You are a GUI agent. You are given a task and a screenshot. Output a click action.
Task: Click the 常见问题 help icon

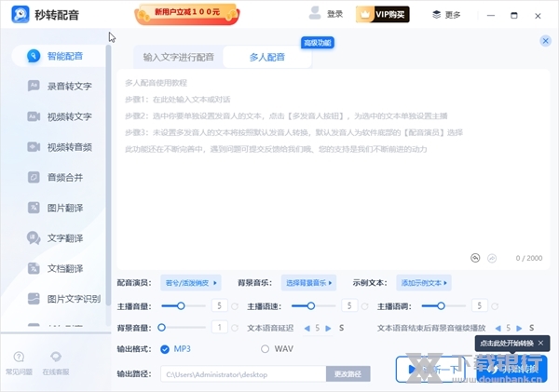(x=19, y=357)
